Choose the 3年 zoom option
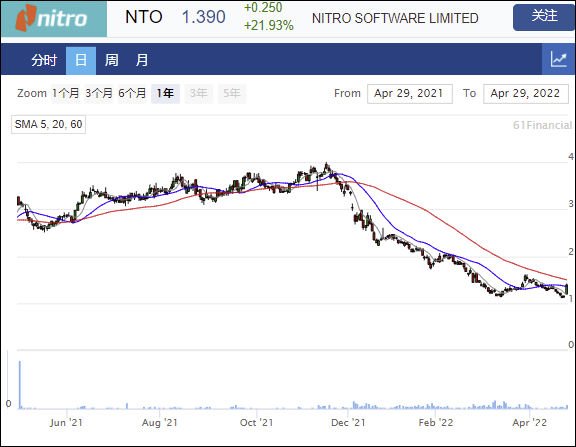 [198, 93]
